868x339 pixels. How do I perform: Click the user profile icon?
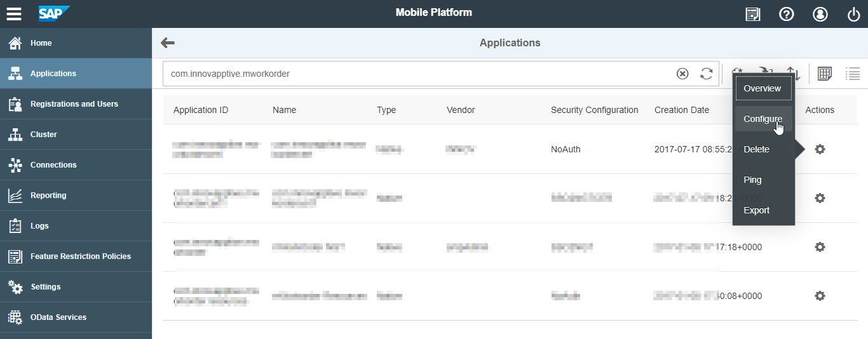coord(820,14)
